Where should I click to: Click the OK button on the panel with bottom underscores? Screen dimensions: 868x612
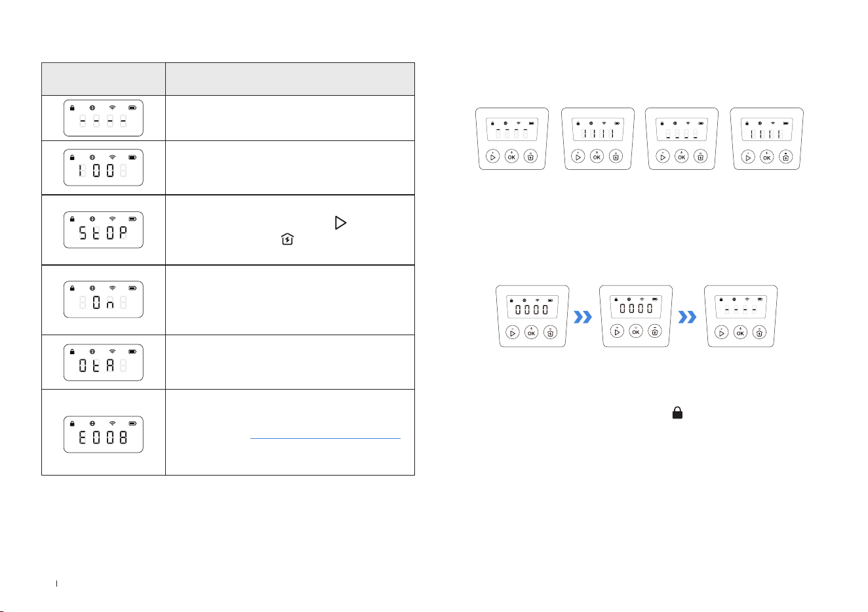point(682,157)
